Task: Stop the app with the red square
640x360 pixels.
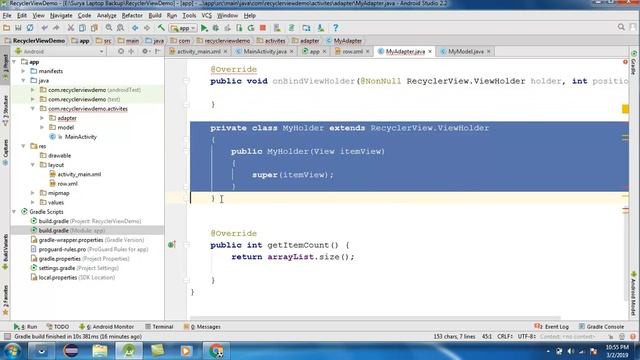Action: tap(263, 28)
